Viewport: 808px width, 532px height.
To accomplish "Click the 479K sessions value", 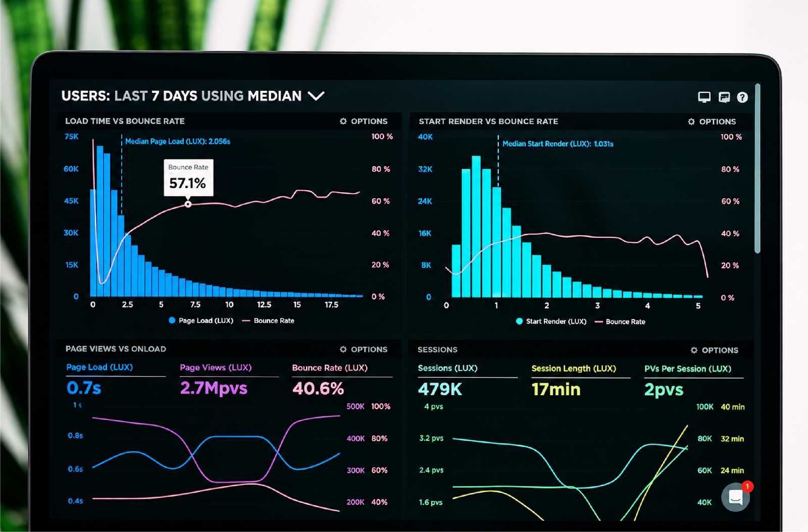I will pyautogui.click(x=440, y=389).
